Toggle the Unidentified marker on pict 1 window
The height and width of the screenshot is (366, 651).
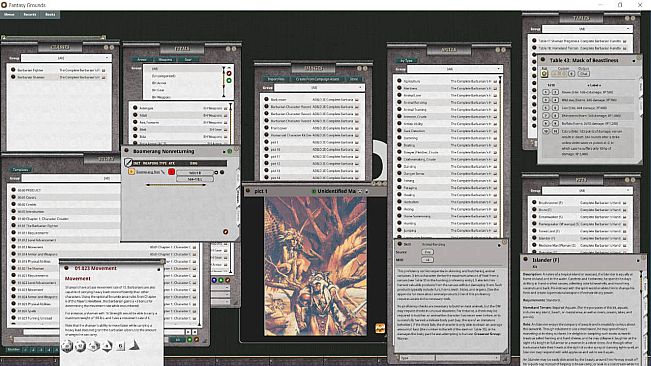click(314, 191)
